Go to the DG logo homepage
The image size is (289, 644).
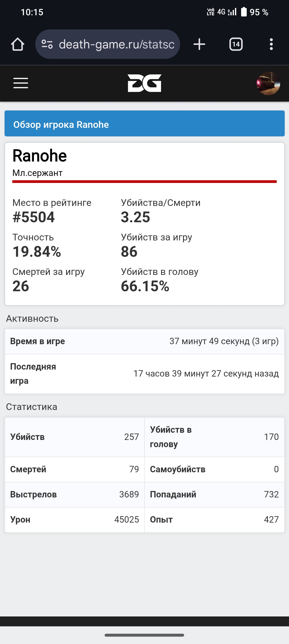coord(144,83)
